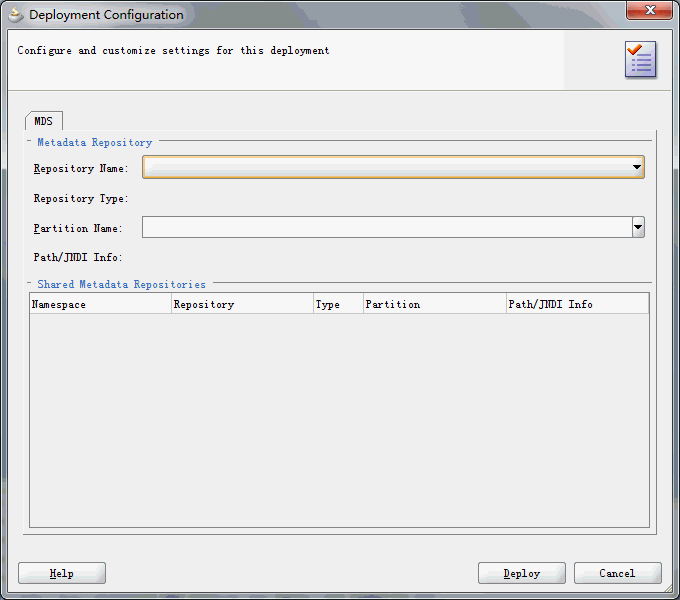This screenshot has width=680, height=600.
Task: Open Help for deployment configuration
Action: 62,573
